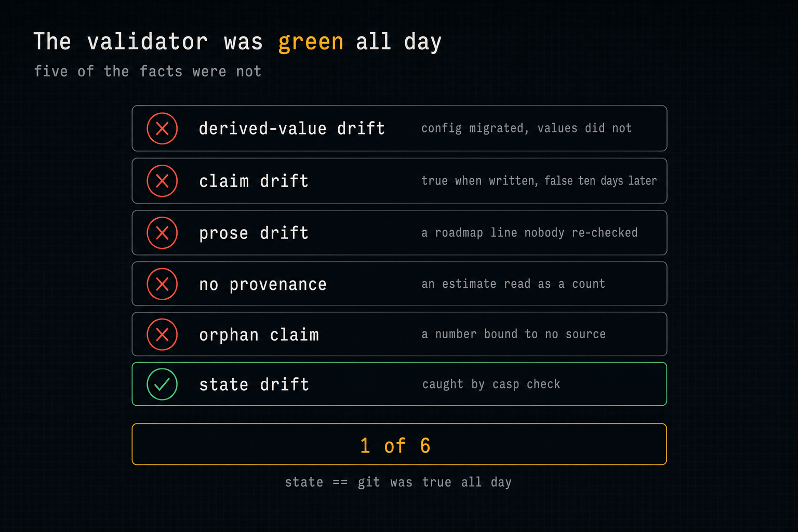Click the orange word 'green' in the heading
Viewport: 798px width, 532px height.
(311, 42)
